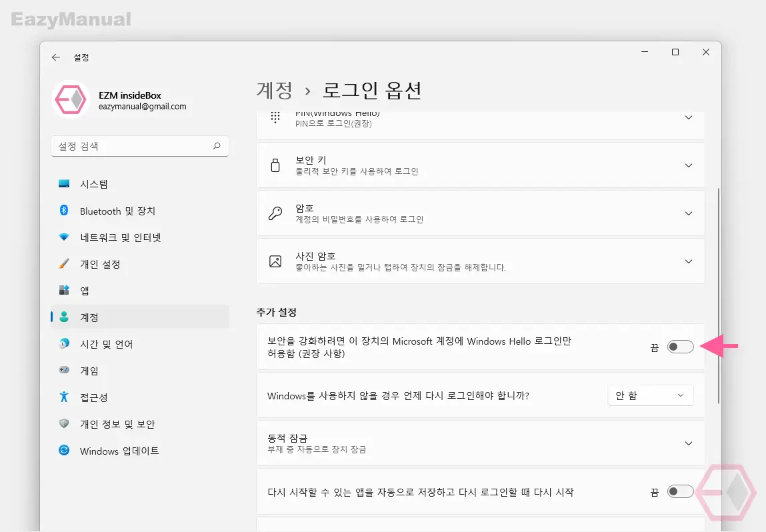Expand the 암호 section chevron
The width and height of the screenshot is (766, 532).
click(x=688, y=213)
